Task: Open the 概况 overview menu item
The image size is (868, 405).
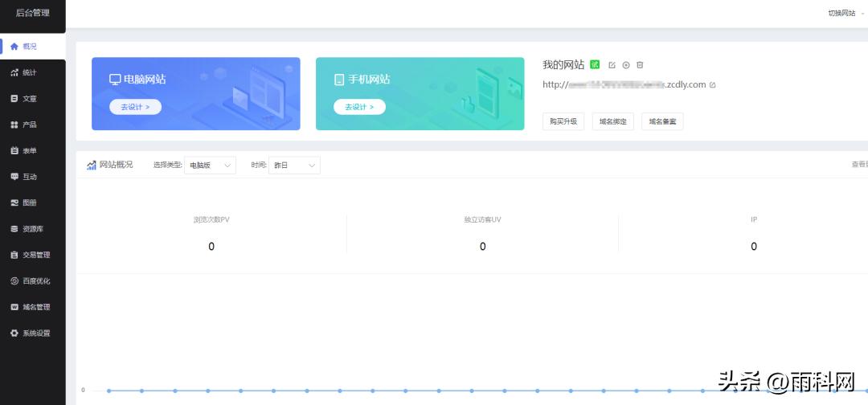Action: pos(33,47)
